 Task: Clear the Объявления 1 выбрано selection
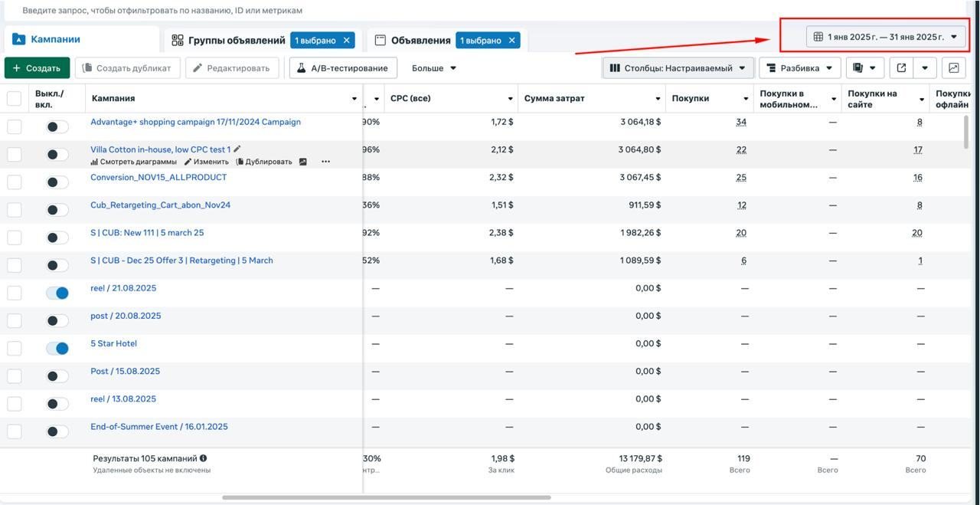point(512,41)
